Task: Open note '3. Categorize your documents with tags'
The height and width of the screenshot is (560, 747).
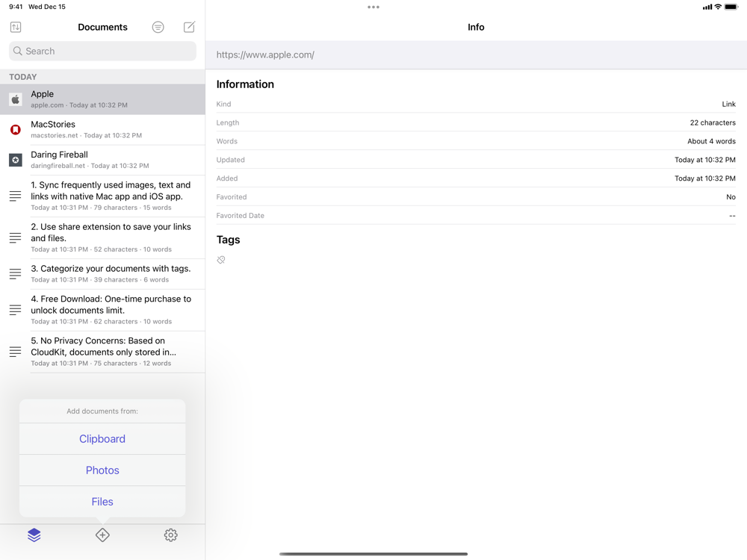Action: pyautogui.click(x=102, y=274)
